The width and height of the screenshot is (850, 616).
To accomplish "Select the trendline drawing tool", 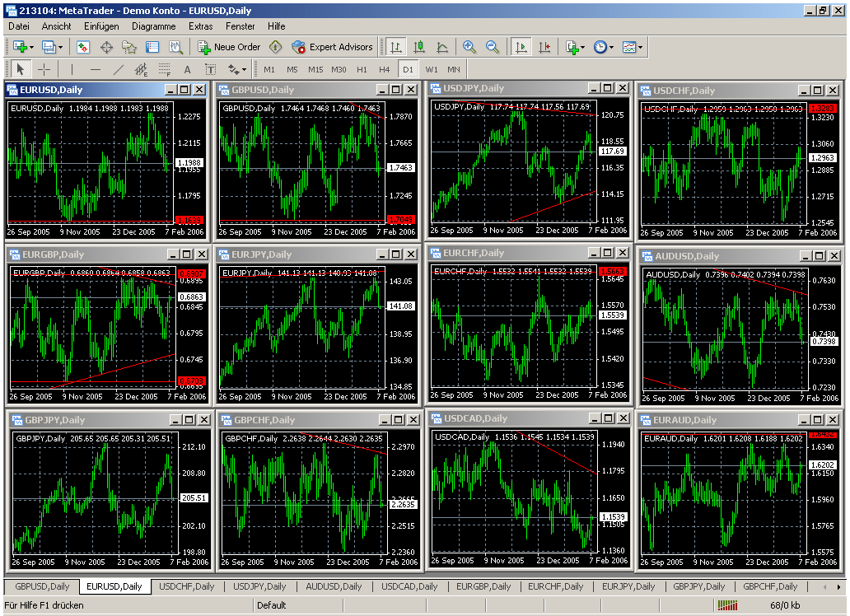I will pos(118,70).
